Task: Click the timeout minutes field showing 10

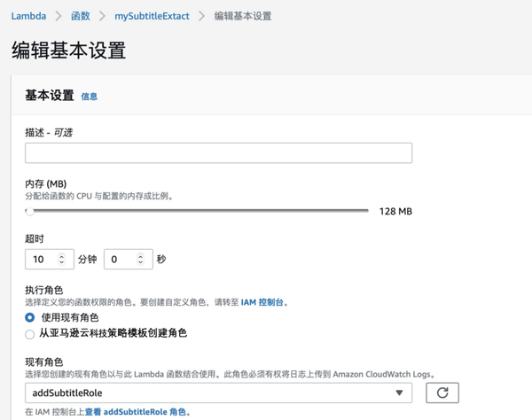Action: (50, 260)
